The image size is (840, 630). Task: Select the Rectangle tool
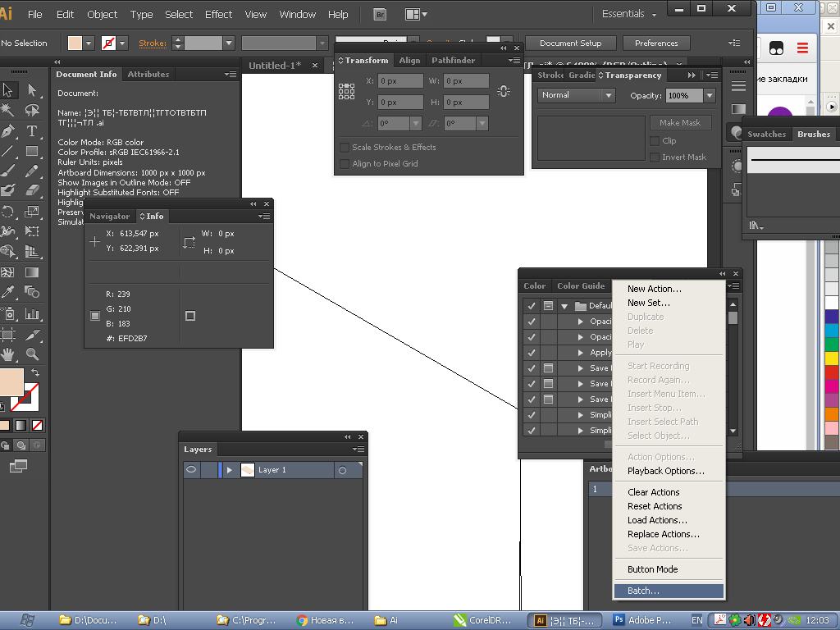pos(32,151)
